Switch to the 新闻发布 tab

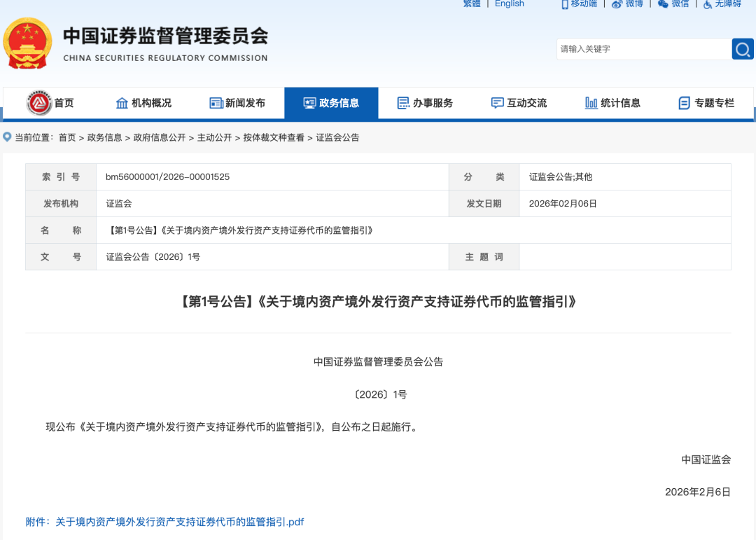pyautogui.click(x=236, y=102)
